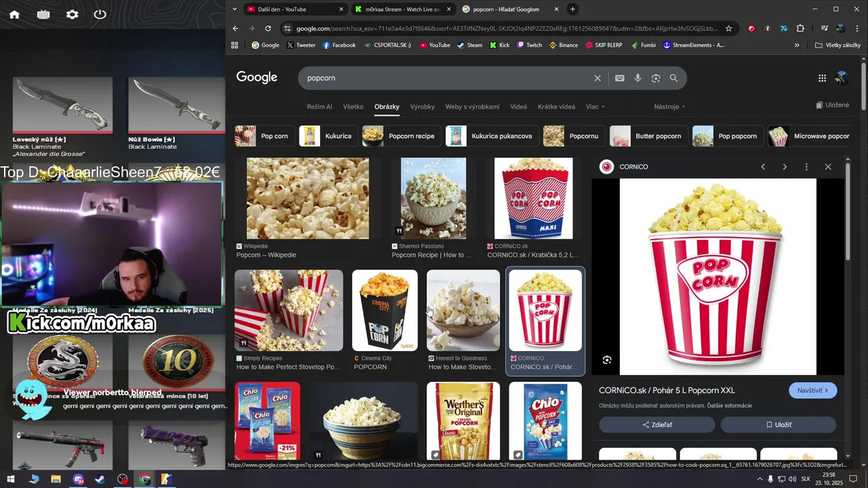868x488 pixels.
Task: Click the power icon in the overlay
Action: [100, 14]
